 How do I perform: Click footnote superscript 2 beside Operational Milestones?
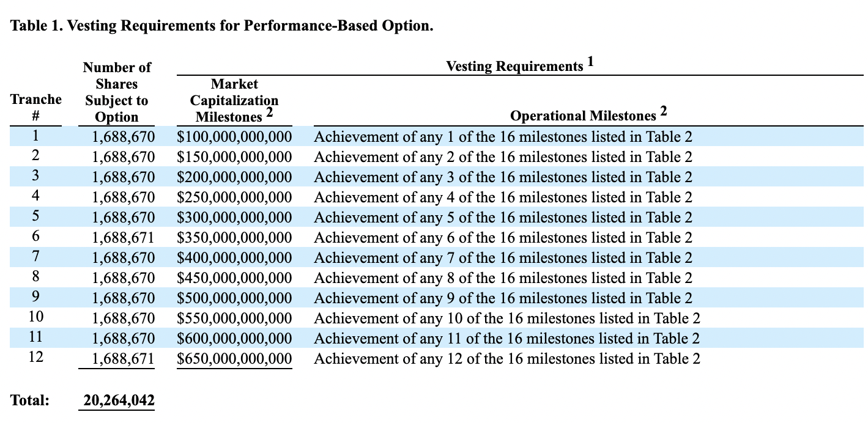click(x=664, y=112)
